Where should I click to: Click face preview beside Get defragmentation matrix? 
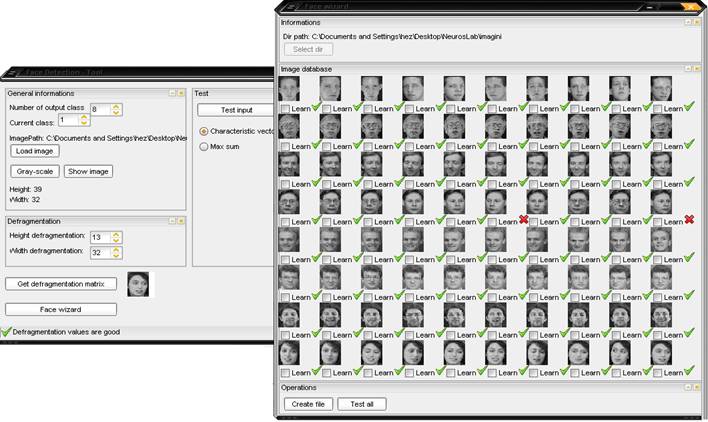tap(138, 284)
